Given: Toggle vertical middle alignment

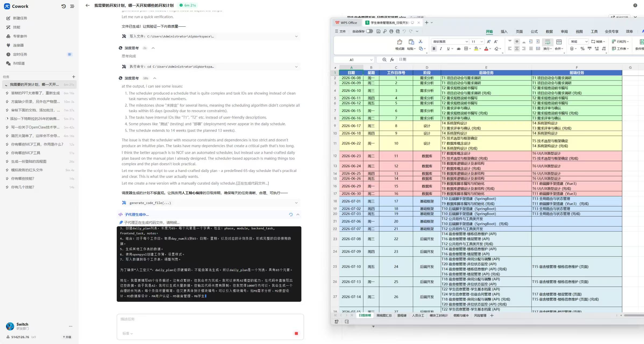Looking at the screenshot, I should 517,41.
